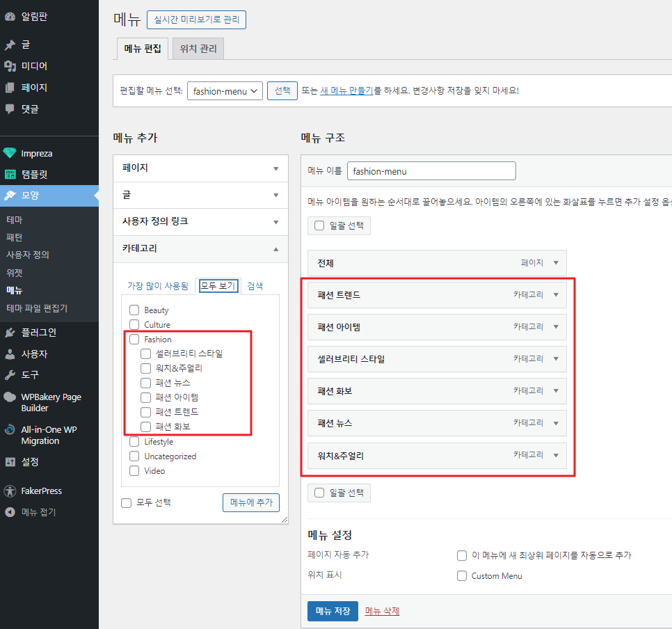Check the 패션 뉴스 category checkbox

[145, 383]
